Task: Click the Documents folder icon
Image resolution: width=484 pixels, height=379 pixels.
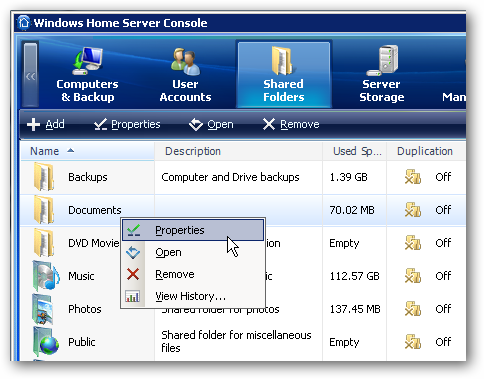Action: coord(44,210)
